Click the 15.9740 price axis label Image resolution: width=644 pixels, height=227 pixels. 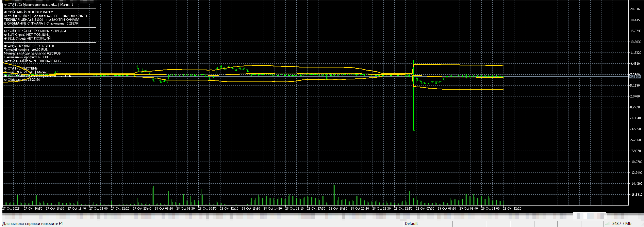point(635,31)
